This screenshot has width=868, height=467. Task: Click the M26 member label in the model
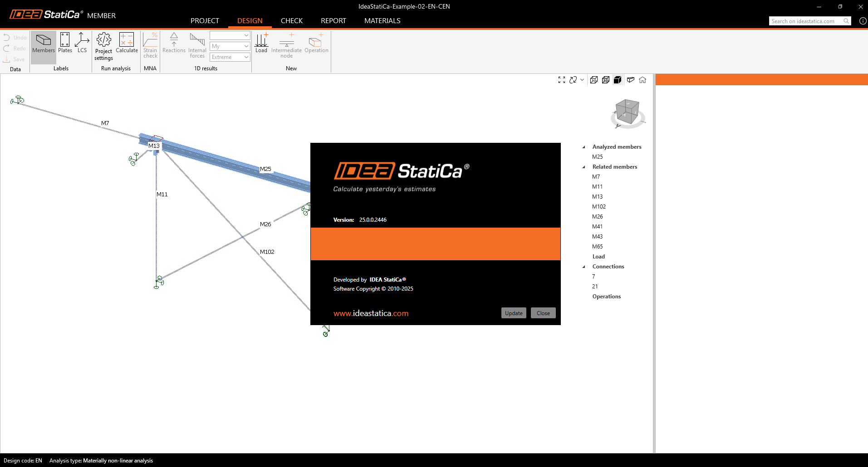click(x=265, y=224)
